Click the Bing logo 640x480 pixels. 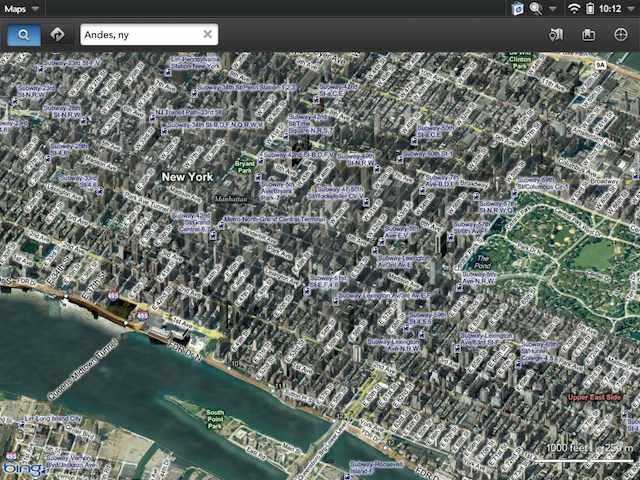click(x=20, y=469)
